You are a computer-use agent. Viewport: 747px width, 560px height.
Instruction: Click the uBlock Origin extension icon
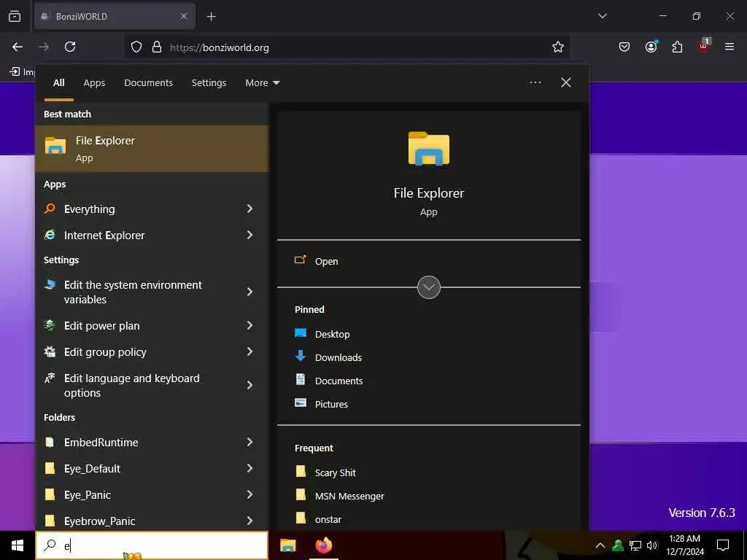coord(704,46)
